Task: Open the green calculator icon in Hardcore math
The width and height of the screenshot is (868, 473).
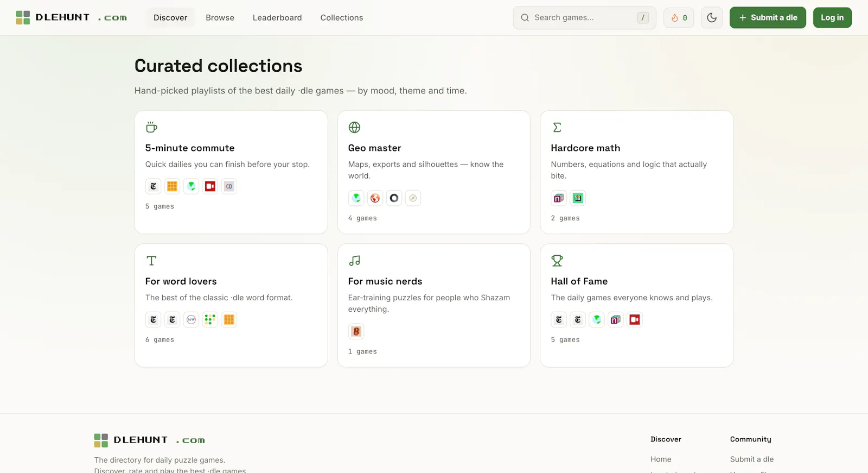Action: pyautogui.click(x=578, y=198)
